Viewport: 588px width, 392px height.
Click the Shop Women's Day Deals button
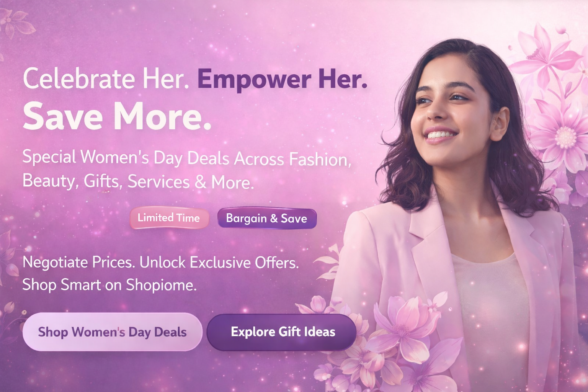(x=112, y=332)
